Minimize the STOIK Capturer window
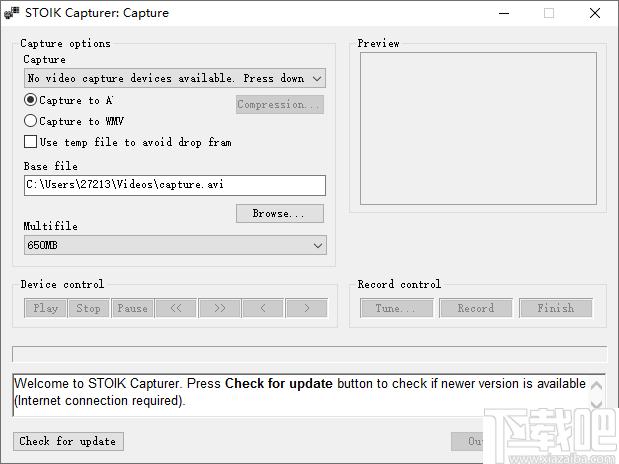The height and width of the screenshot is (464, 619). (504, 13)
